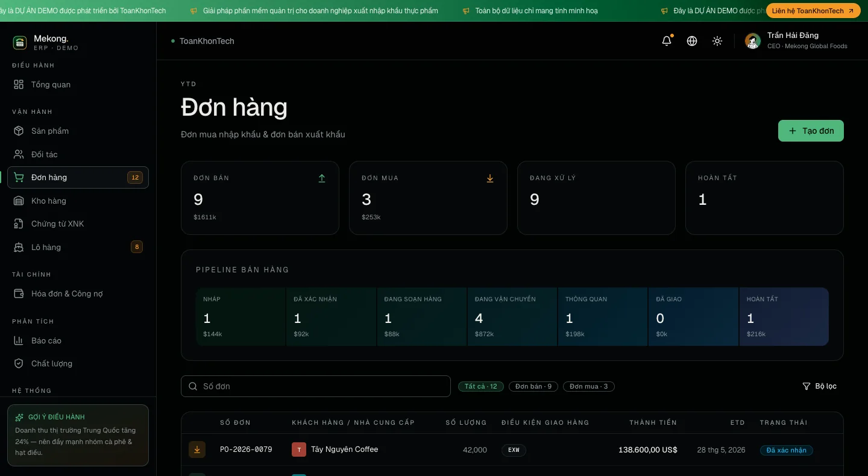Select the Đơn bán · 9 filter tab
868x476 pixels.
point(533,386)
